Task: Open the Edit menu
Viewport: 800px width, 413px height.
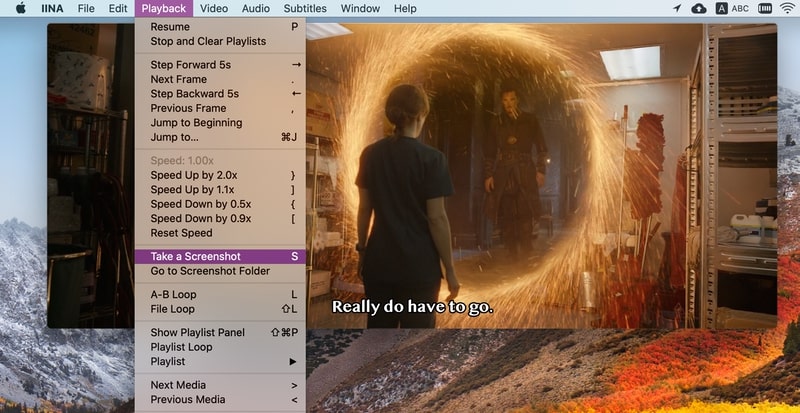Action: 118,8
